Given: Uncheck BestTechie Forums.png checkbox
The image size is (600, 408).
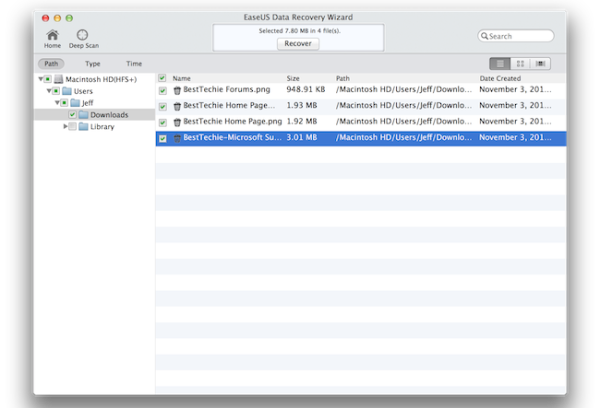Looking at the screenshot, I should [x=163, y=91].
